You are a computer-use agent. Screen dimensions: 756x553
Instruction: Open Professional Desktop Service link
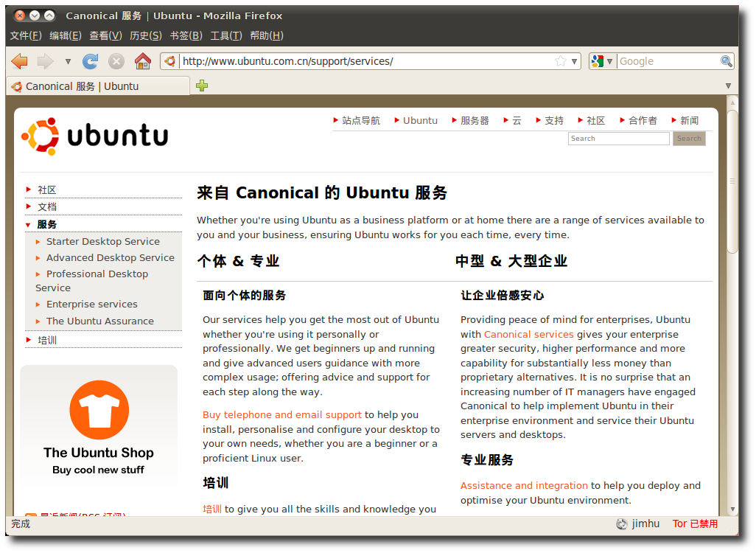(91, 281)
